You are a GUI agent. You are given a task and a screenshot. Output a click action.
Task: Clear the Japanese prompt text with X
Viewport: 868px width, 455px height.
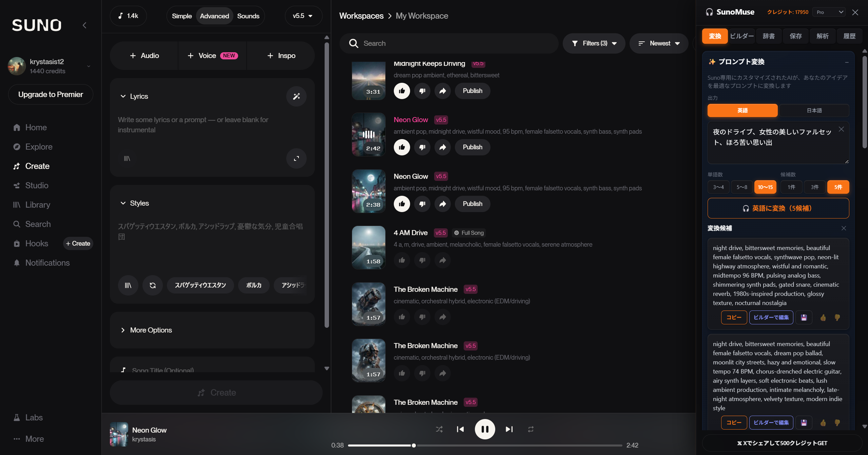click(x=841, y=129)
